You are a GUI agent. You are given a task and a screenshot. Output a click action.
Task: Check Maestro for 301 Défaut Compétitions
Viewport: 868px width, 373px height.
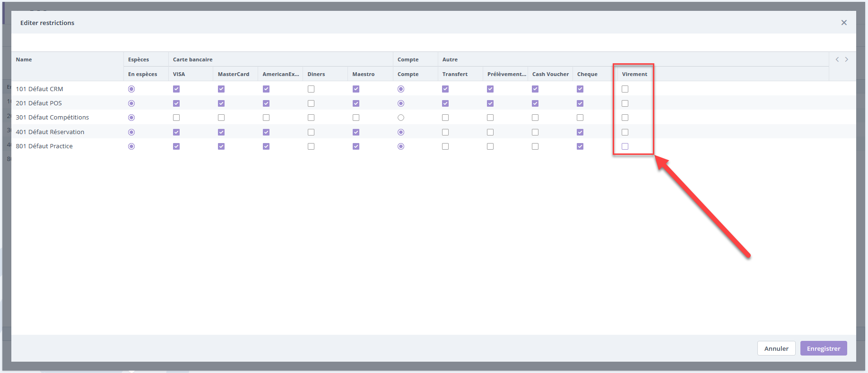pyautogui.click(x=356, y=118)
